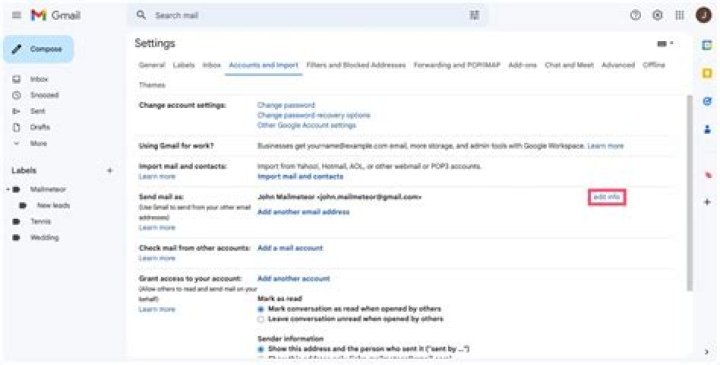
Task: Click the John Mailmeteor sender address text
Action: click(x=339, y=197)
